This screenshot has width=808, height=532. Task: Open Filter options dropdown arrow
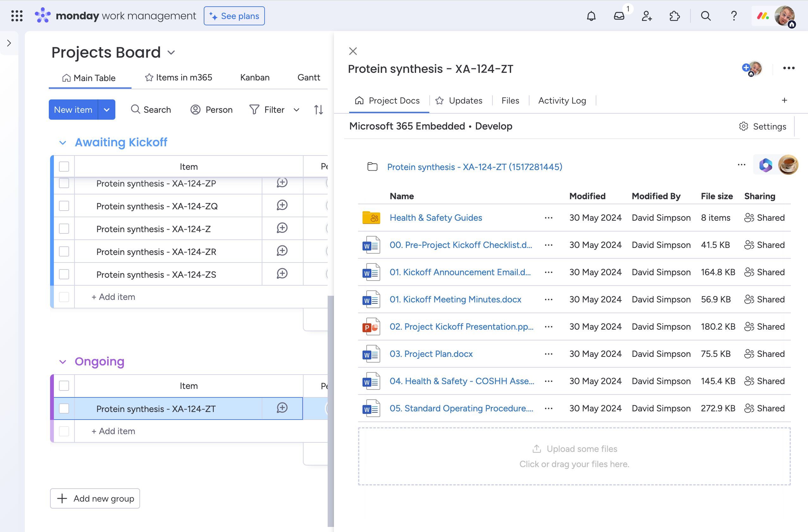[x=296, y=110]
